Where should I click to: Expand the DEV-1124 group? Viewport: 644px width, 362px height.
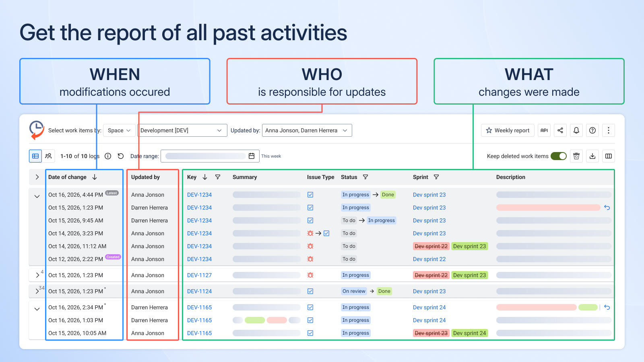pos(37,291)
